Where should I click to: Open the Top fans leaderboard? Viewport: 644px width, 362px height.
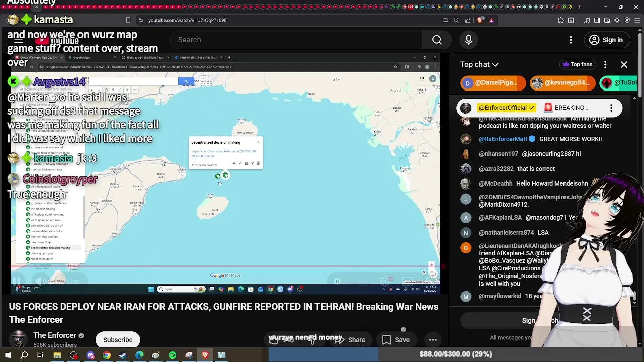click(x=577, y=64)
